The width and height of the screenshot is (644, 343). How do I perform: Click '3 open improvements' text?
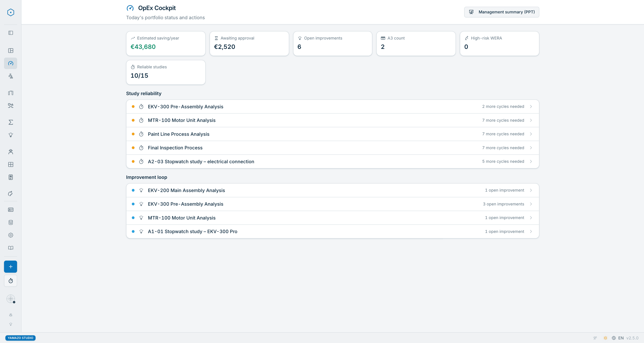click(504, 204)
